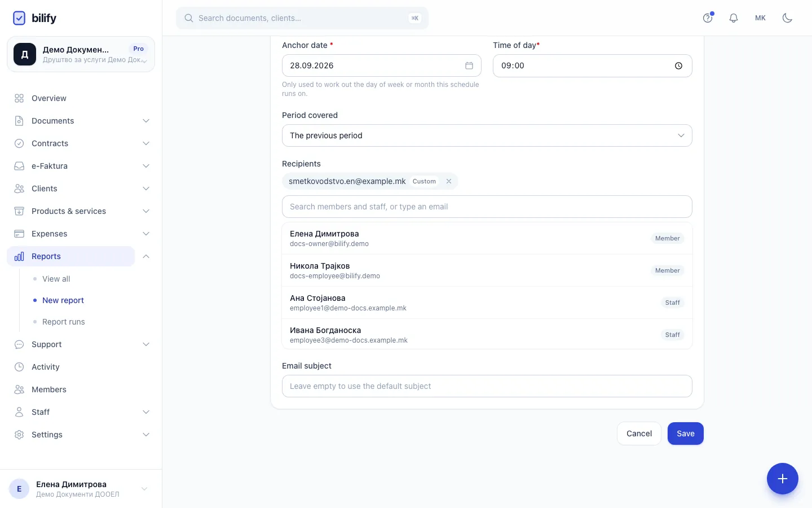Click the blue plus floating action button
Viewport: 812px width, 508px height.
782,479
